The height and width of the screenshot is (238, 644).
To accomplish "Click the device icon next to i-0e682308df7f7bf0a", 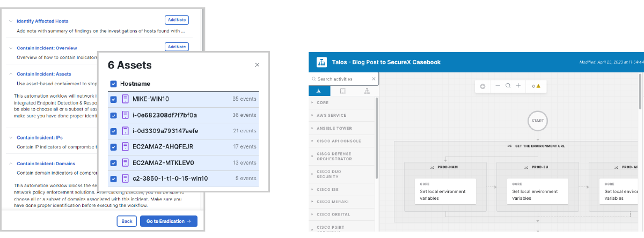I will 126,115.
